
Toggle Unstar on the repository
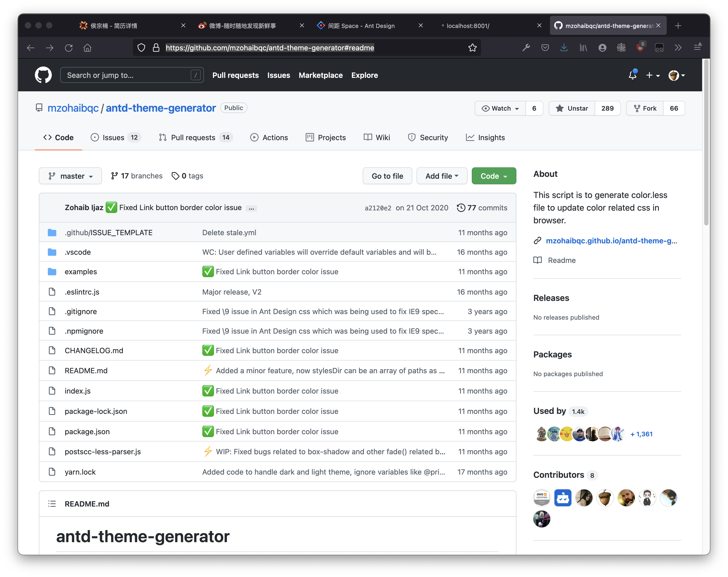click(572, 108)
